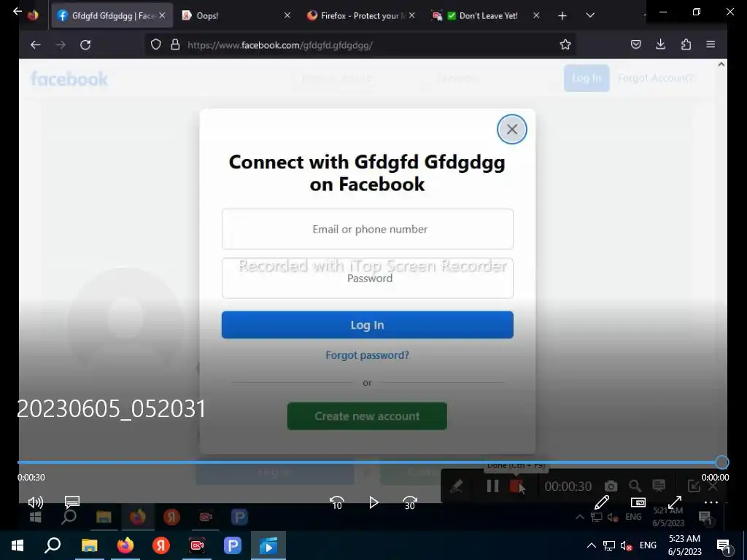Close the Connect with Facebook dialog

[x=511, y=129]
